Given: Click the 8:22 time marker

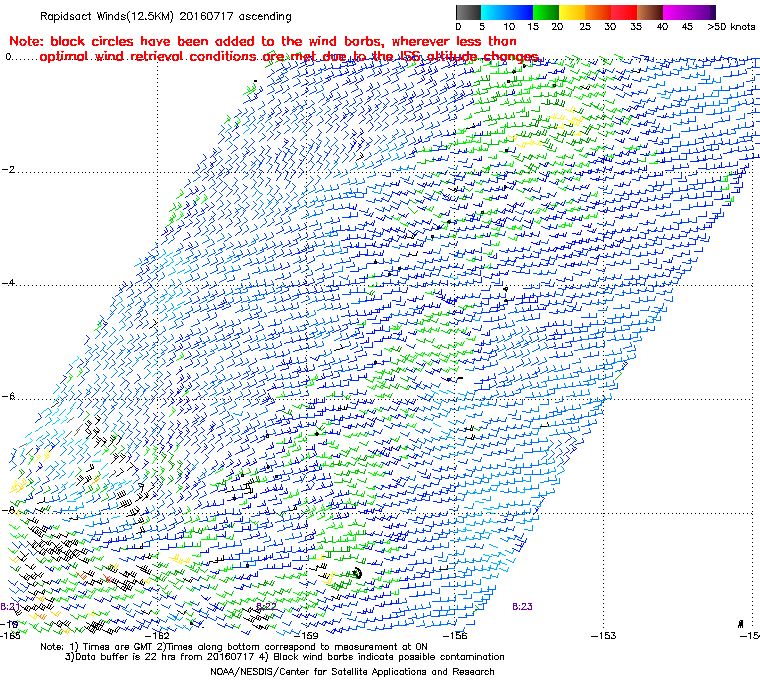Looking at the screenshot, I should [266, 606].
